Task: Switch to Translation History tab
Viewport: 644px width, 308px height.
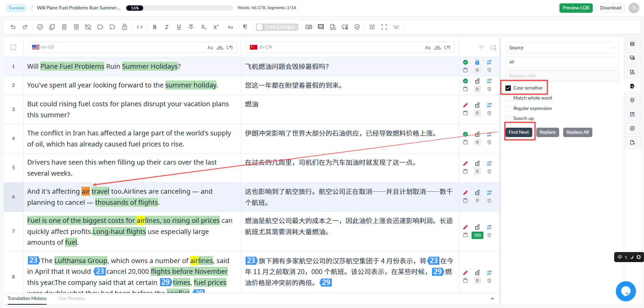Action: [x=27, y=299]
